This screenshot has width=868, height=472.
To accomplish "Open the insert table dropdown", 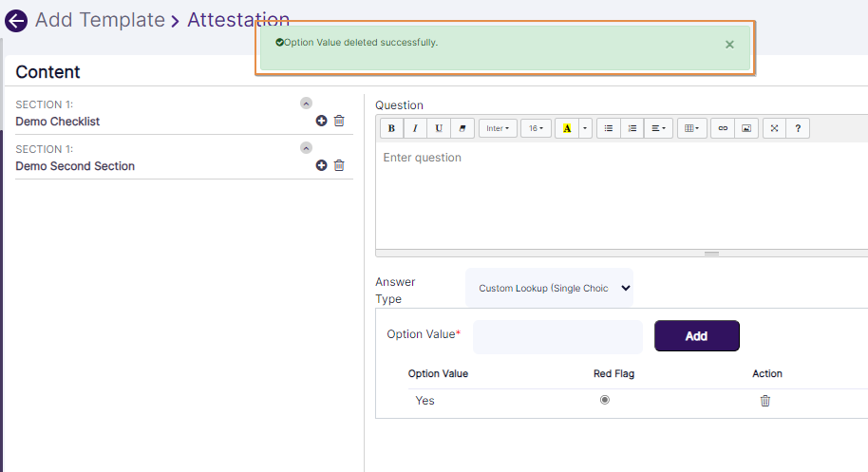I will (692, 128).
